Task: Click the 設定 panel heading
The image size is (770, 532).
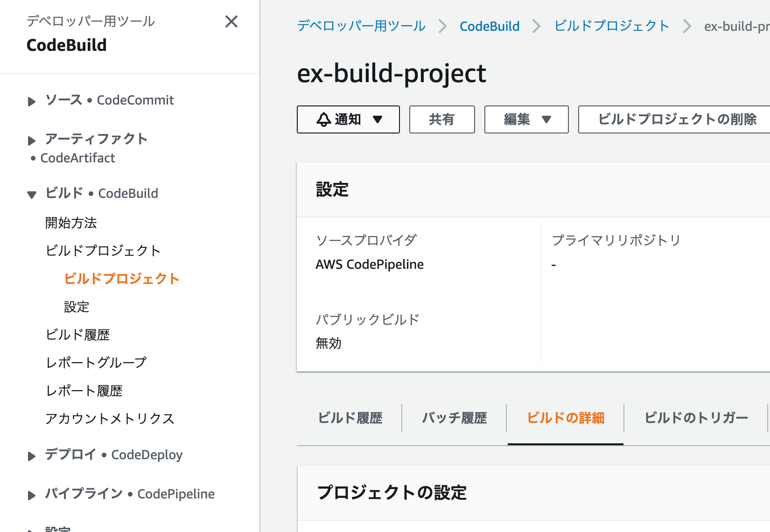Action: (x=332, y=189)
